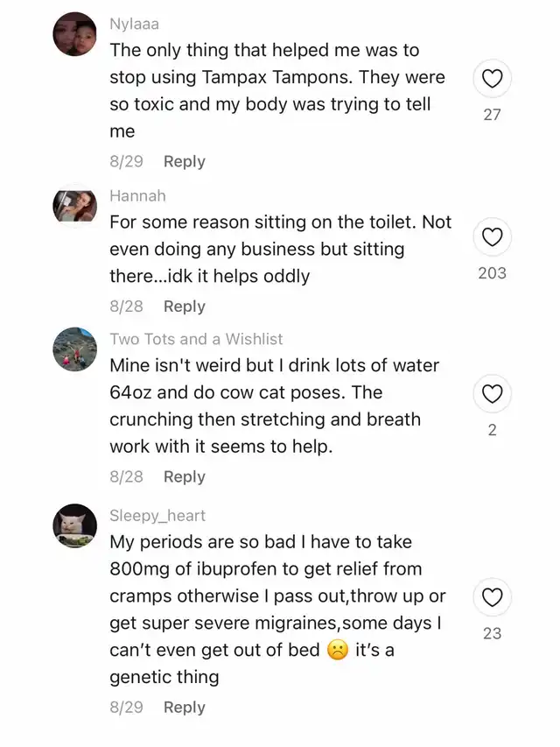
Task: Reply to Nylaaa's comment
Action: (x=184, y=161)
